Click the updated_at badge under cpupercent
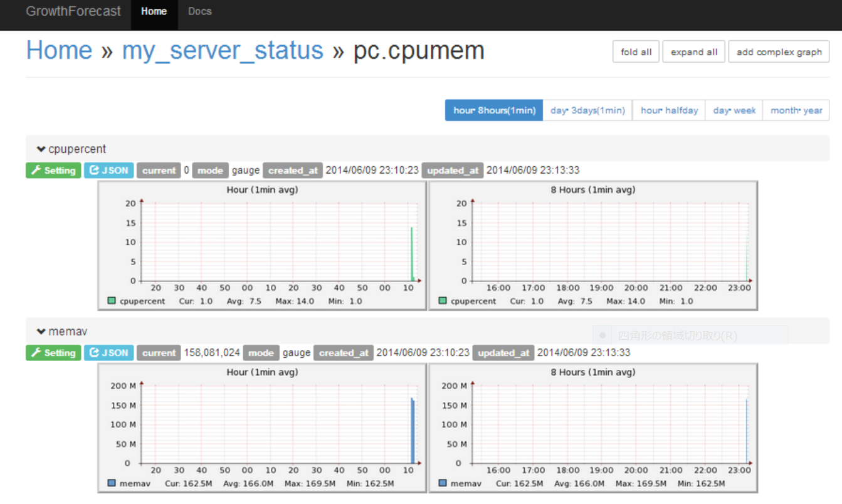Screen dimensions: 842x504 (x=452, y=170)
